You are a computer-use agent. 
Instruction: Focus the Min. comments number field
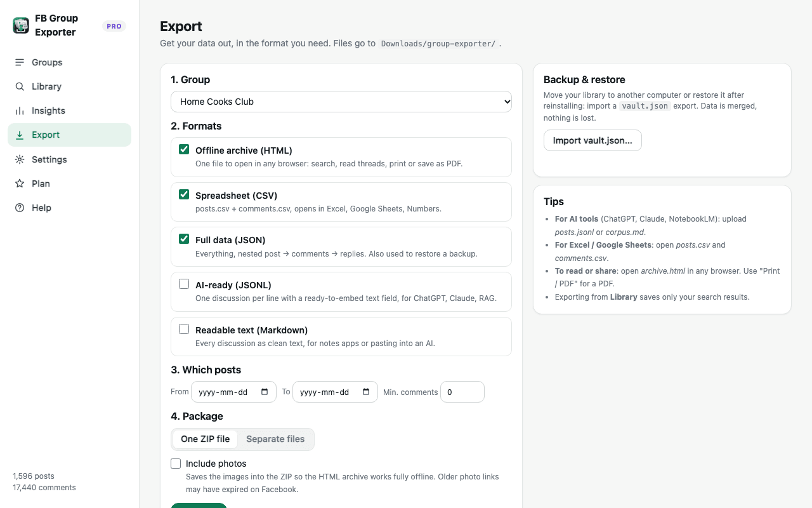click(462, 392)
